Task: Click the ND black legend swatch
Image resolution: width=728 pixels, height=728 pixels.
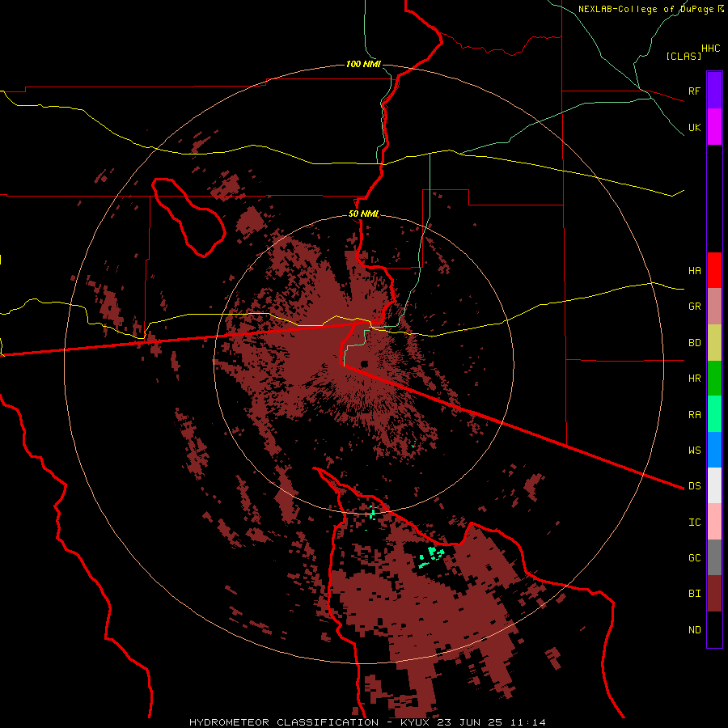Action: (714, 629)
